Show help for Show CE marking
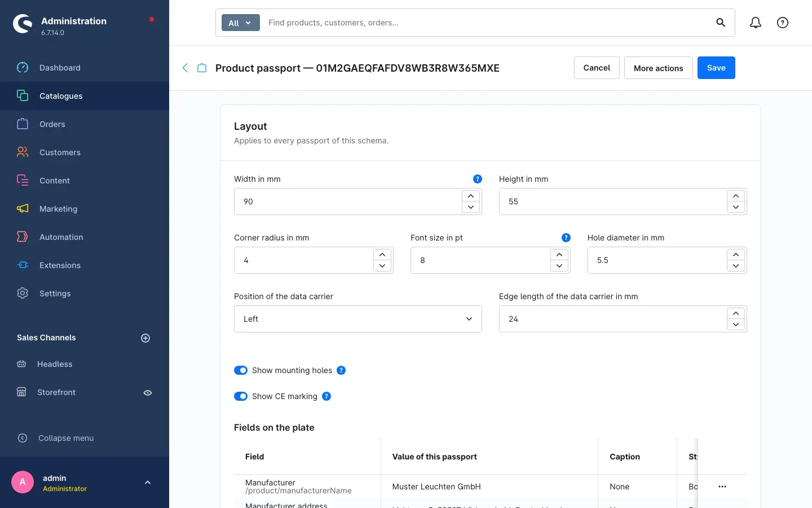This screenshot has height=508, width=812. 326,396
